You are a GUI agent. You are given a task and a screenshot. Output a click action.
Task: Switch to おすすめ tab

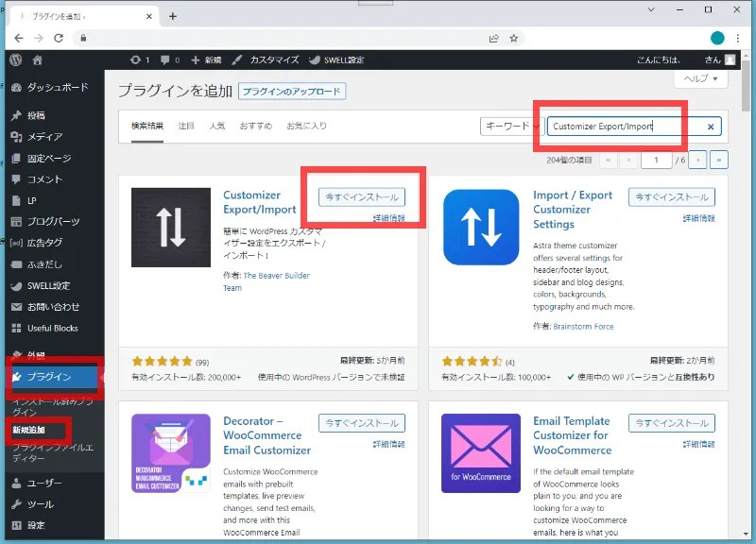coord(255,127)
